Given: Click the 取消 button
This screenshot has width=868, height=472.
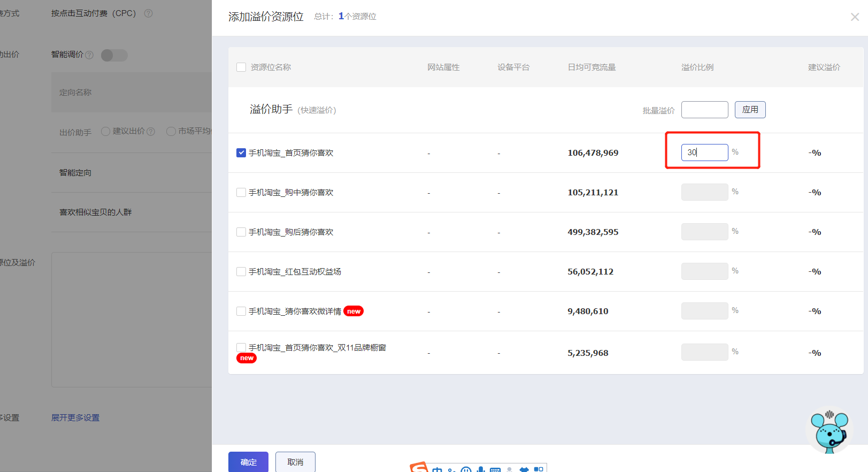Looking at the screenshot, I should [295, 462].
